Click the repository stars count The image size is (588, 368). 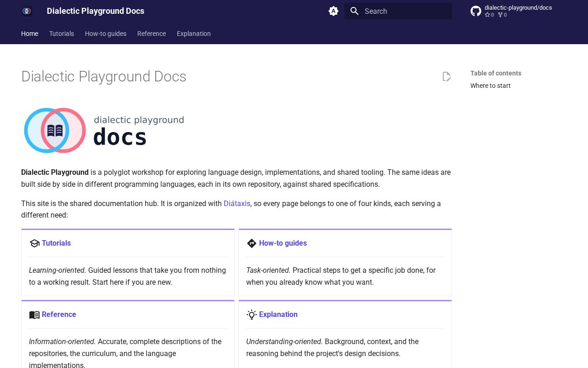(490, 15)
